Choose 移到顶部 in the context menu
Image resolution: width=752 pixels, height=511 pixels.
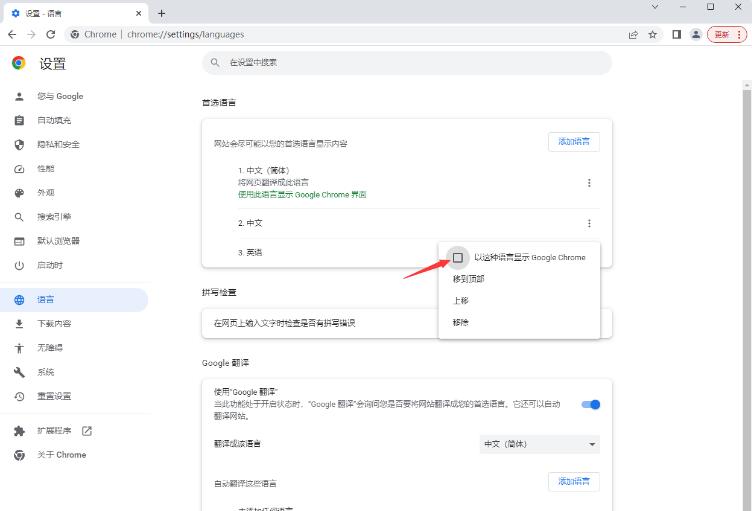[x=519, y=279]
